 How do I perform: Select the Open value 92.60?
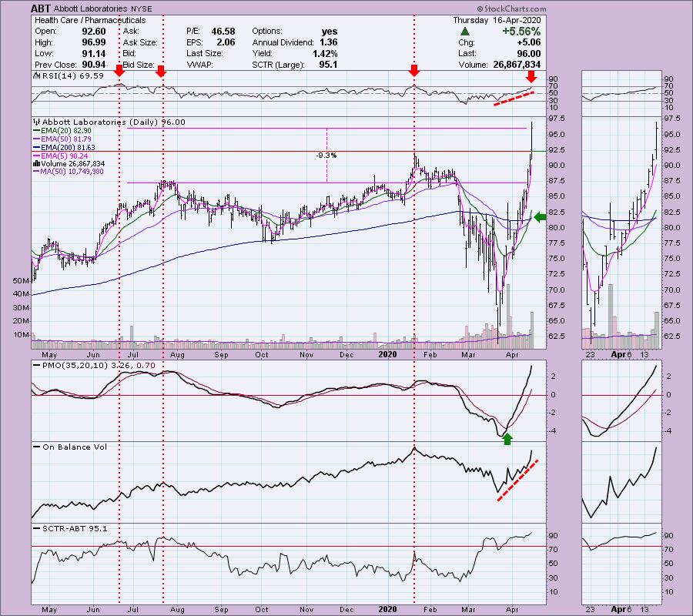pyautogui.click(x=94, y=32)
